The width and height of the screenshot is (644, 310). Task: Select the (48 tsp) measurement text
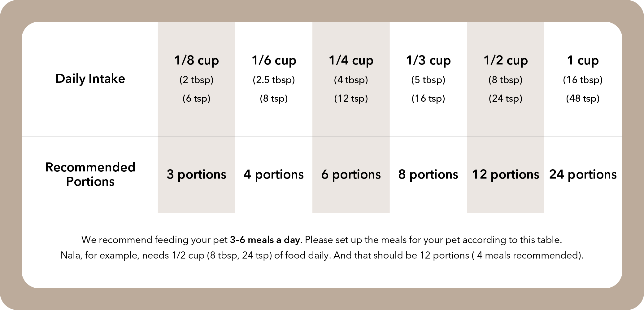point(583,99)
